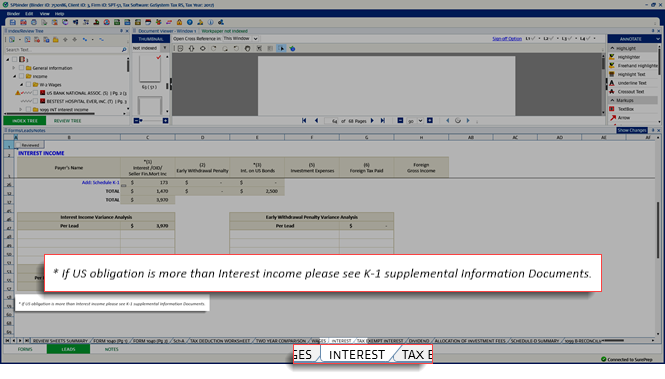Open the TWO YEAR COMPARISON sheet
This screenshot has width=665, height=379.
(x=281, y=340)
